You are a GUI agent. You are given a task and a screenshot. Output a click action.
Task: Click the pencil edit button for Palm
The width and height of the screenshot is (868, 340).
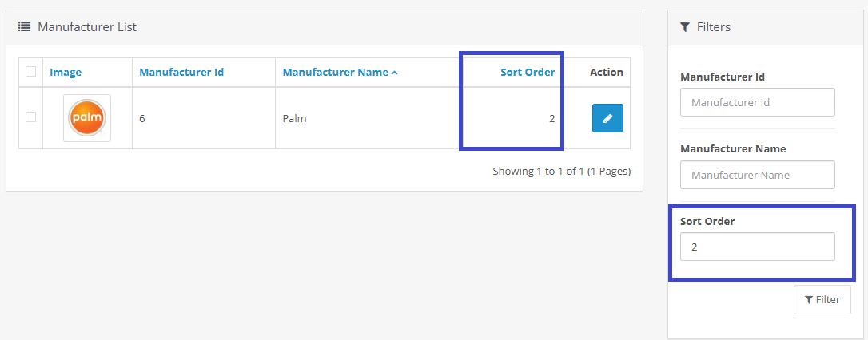(607, 118)
